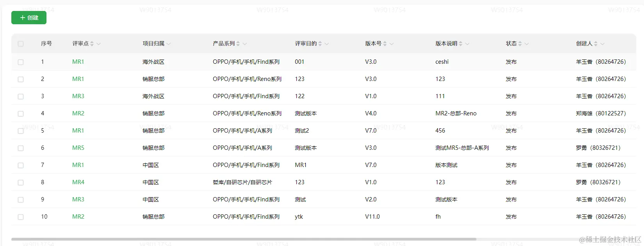Click the 'V2.0' version number cell
The width and height of the screenshot is (644, 246).
pyautogui.click(x=371, y=199)
